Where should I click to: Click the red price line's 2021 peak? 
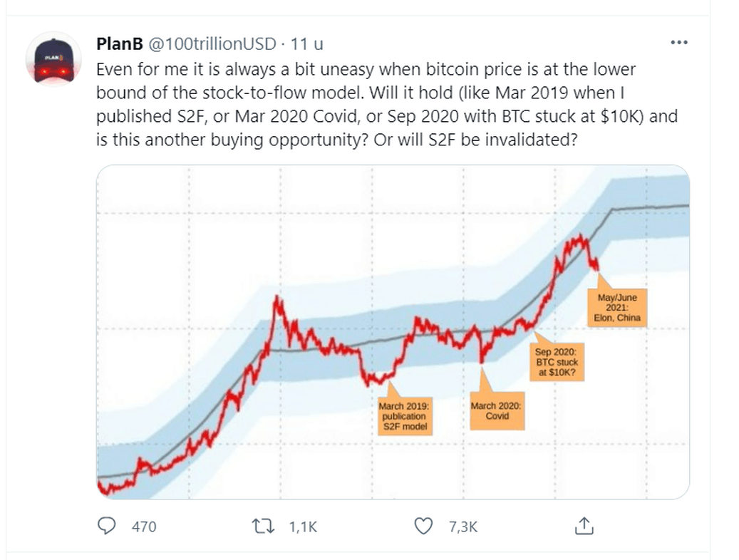point(581,237)
